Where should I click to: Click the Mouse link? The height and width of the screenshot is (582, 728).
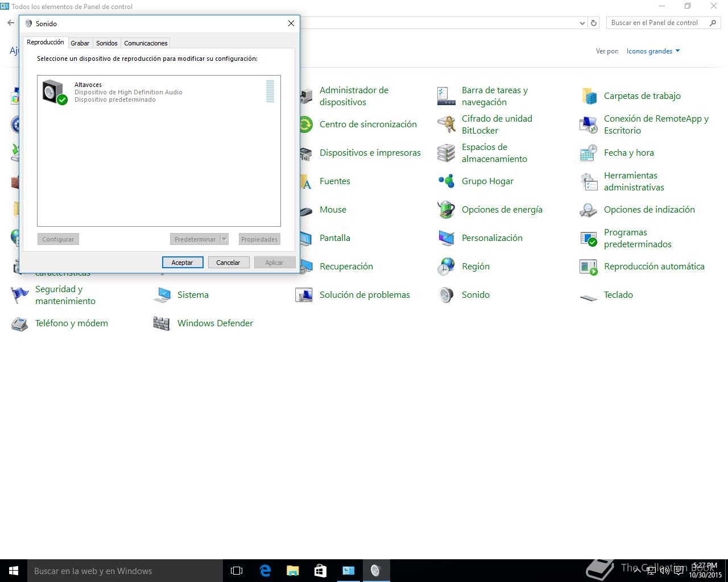click(333, 210)
